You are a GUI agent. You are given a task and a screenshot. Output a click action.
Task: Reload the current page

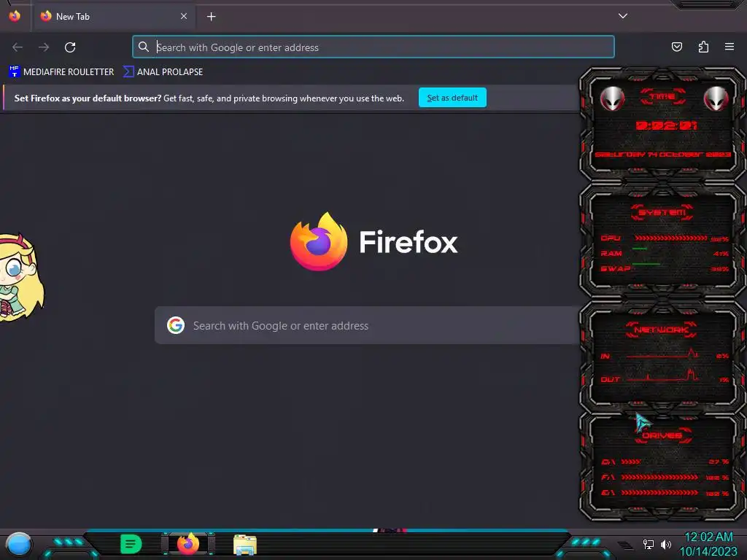click(x=70, y=47)
